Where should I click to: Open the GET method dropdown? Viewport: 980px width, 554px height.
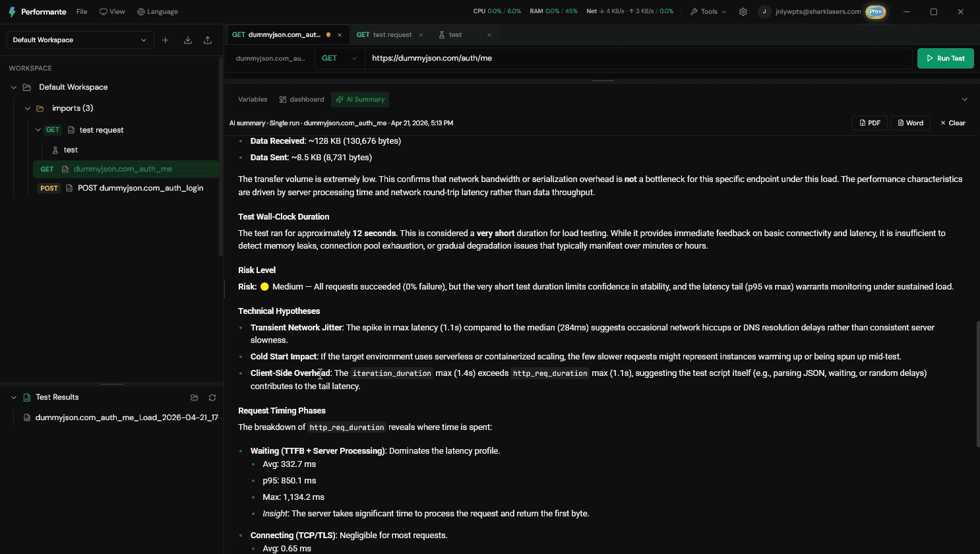[x=339, y=58]
